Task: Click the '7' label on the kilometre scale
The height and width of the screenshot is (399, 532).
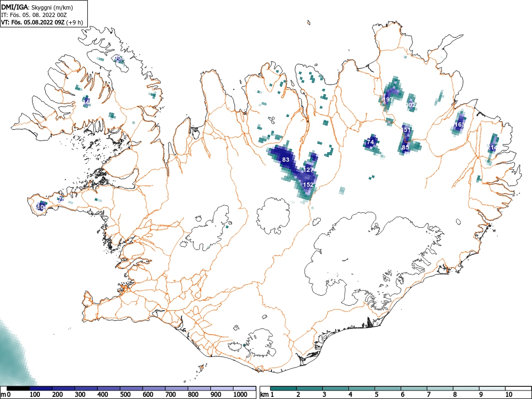Action: click(428, 395)
